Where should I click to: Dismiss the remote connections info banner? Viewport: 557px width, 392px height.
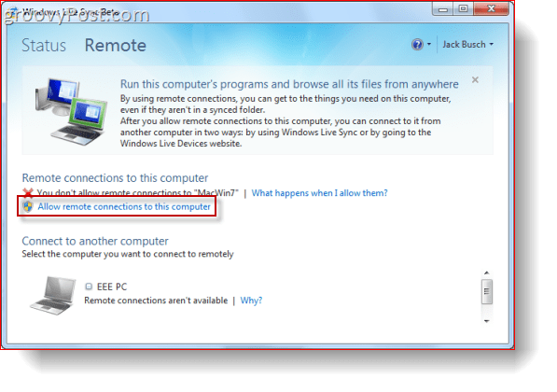[x=475, y=80]
